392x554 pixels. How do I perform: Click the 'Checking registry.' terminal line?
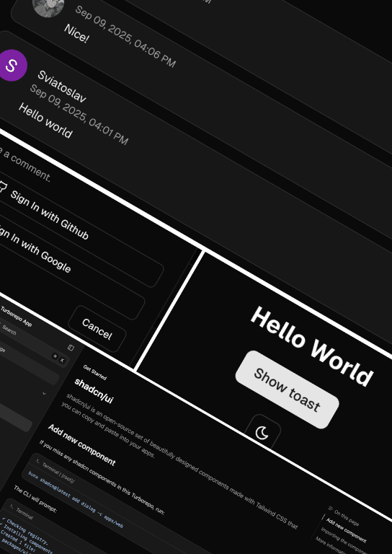click(x=27, y=532)
